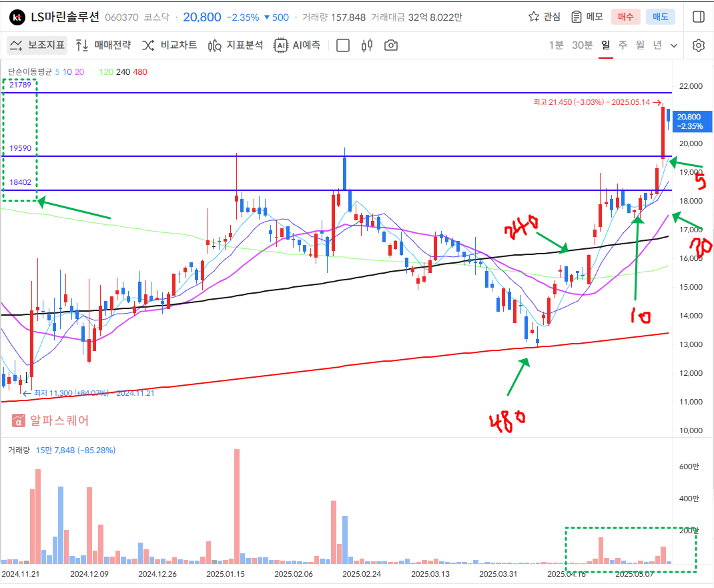The image size is (714, 588).
Task: Click the 거래량 15만 7,848 volume panel label
Action: (61, 450)
